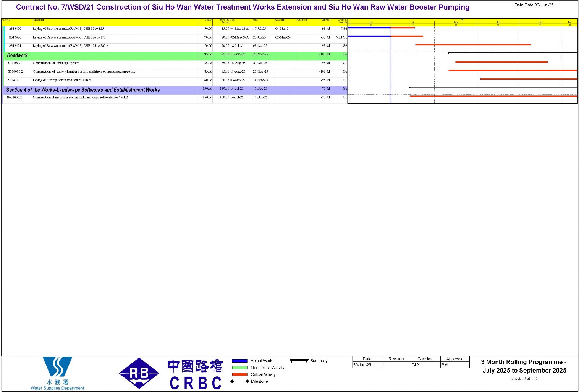Select activity ID S313421
This screenshot has height=392, width=579.
tap(15, 46)
